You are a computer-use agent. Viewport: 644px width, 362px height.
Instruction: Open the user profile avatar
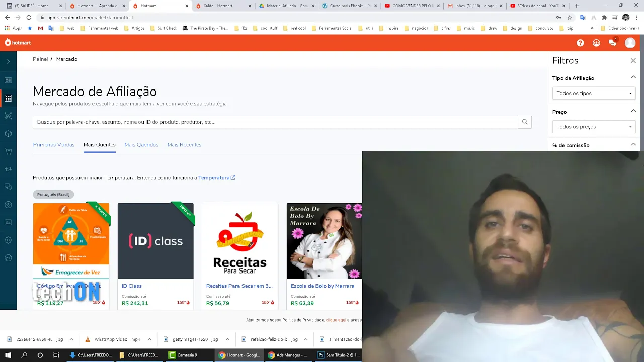tap(630, 43)
